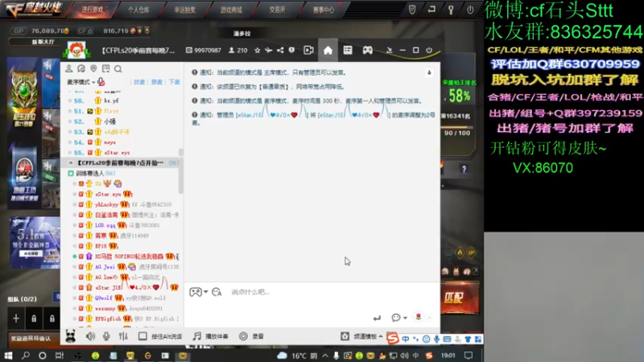Favorite the channel with the star icon
644x362 pixels.
(257, 50)
